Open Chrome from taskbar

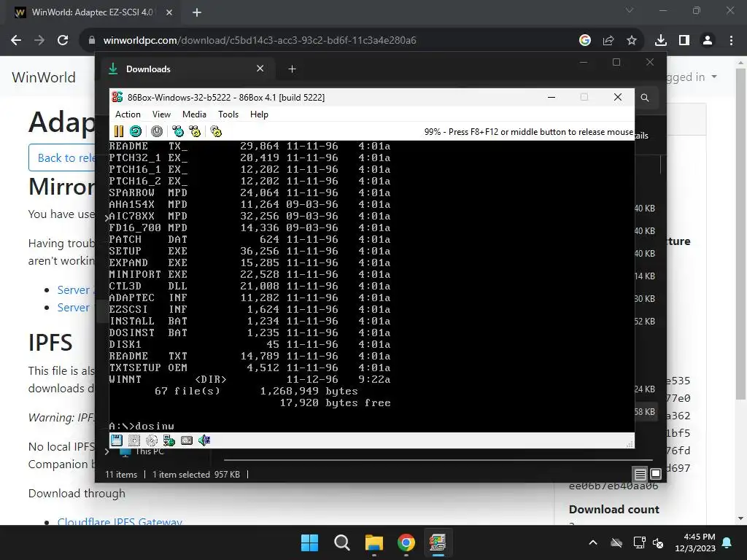[406, 542]
